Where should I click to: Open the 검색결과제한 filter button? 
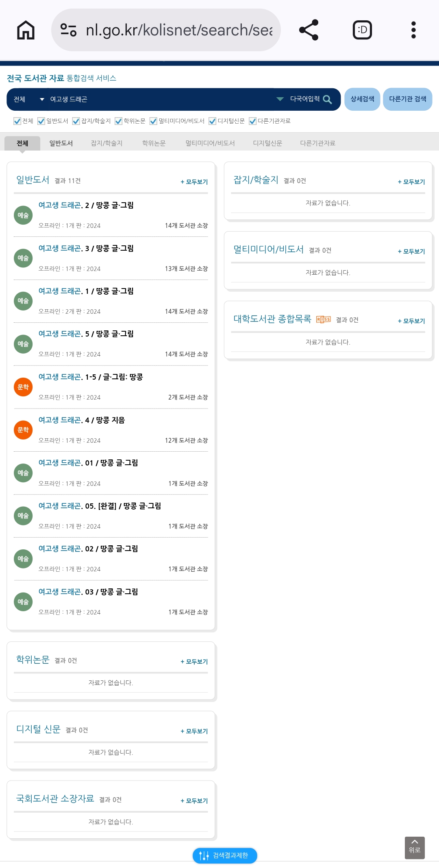point(225,855)
